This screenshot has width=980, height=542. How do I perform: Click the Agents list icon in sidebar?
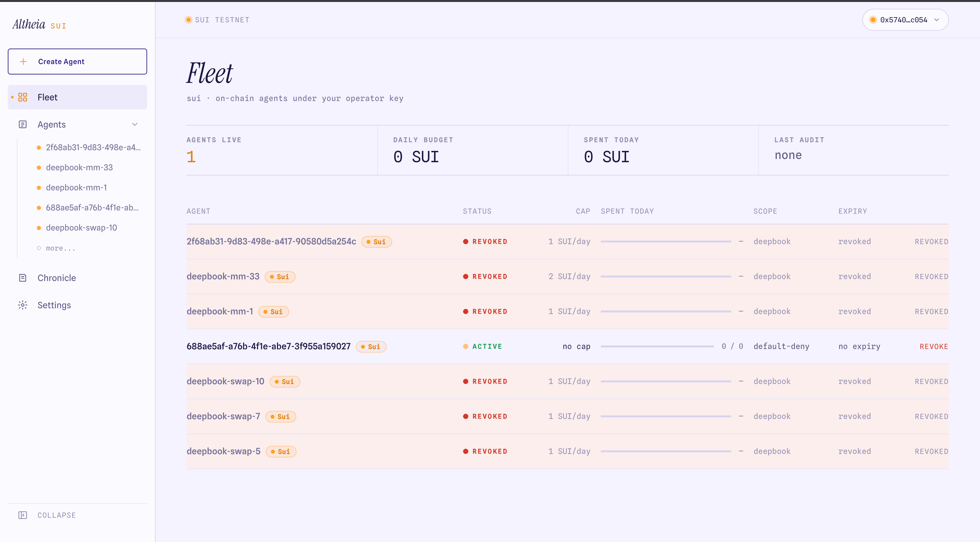pos(23,125)
